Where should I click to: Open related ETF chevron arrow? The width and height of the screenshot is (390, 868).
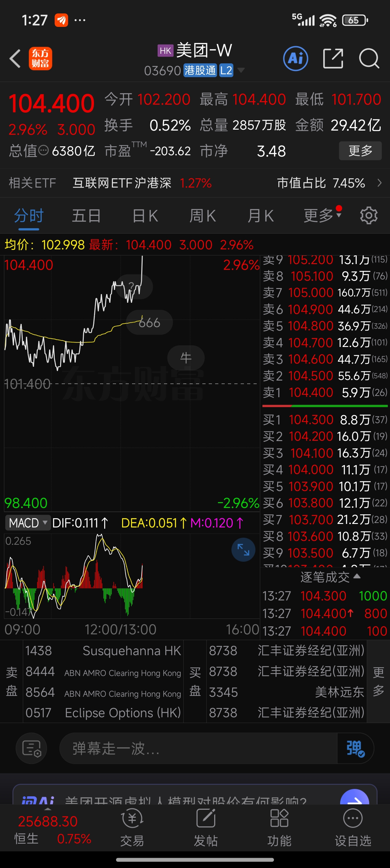pos(379,183)
